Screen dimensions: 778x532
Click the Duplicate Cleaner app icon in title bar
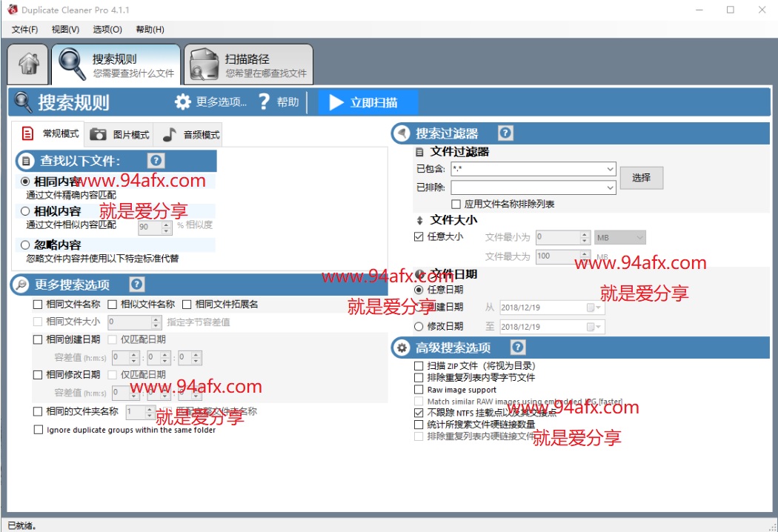13,10
